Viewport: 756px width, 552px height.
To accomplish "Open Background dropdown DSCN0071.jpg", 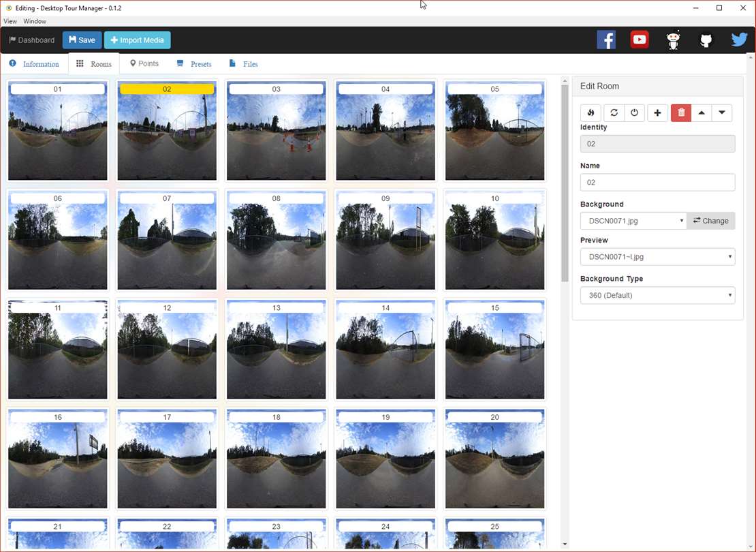I will click(633, 221).
